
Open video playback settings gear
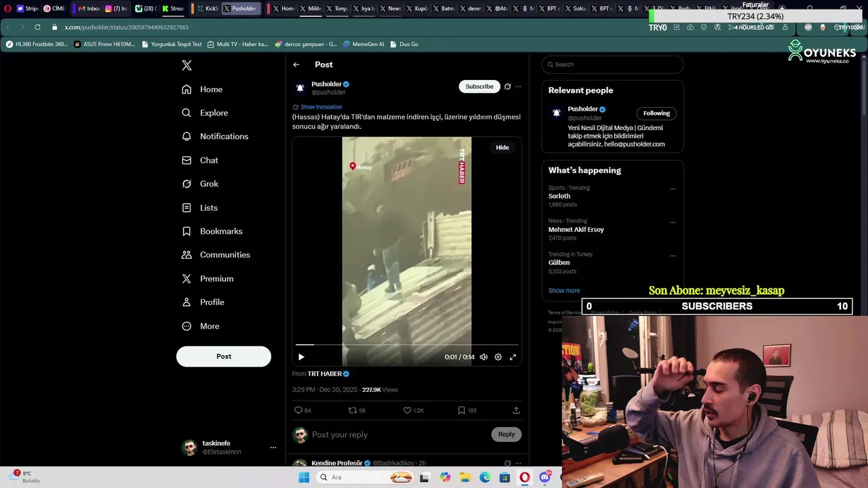click(498, 357)
